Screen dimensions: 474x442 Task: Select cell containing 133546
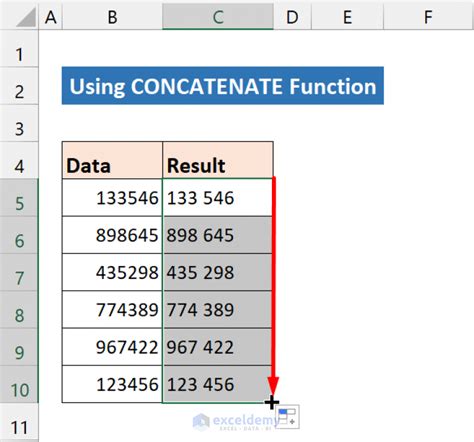(112, 198)
